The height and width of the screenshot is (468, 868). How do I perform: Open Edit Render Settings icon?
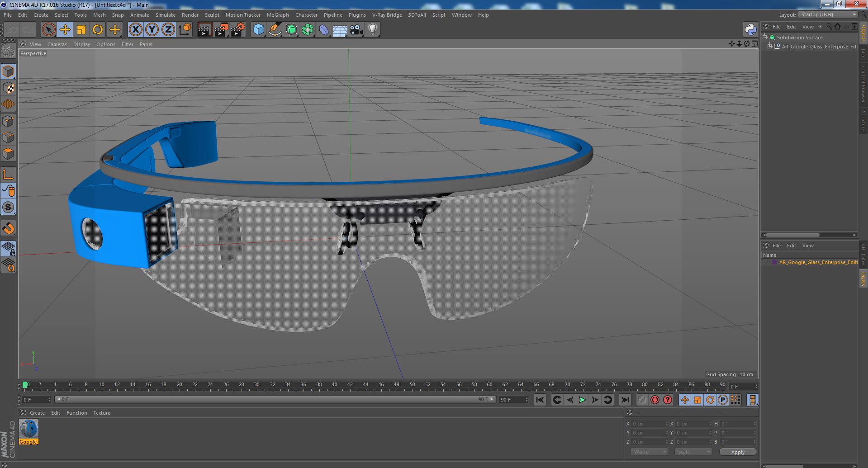pyautogui.click(x=237, y=30)
